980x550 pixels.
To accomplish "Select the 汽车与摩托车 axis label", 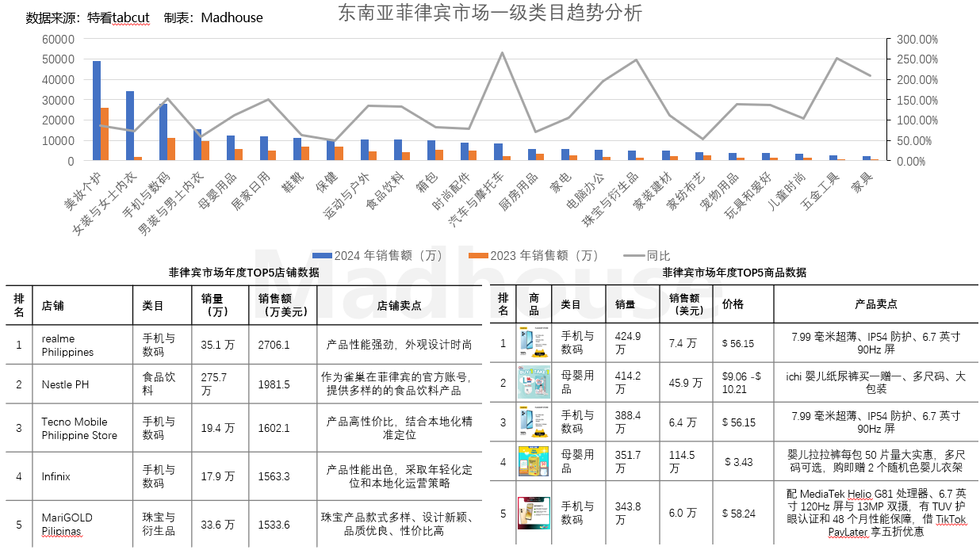I will [474, 200].
